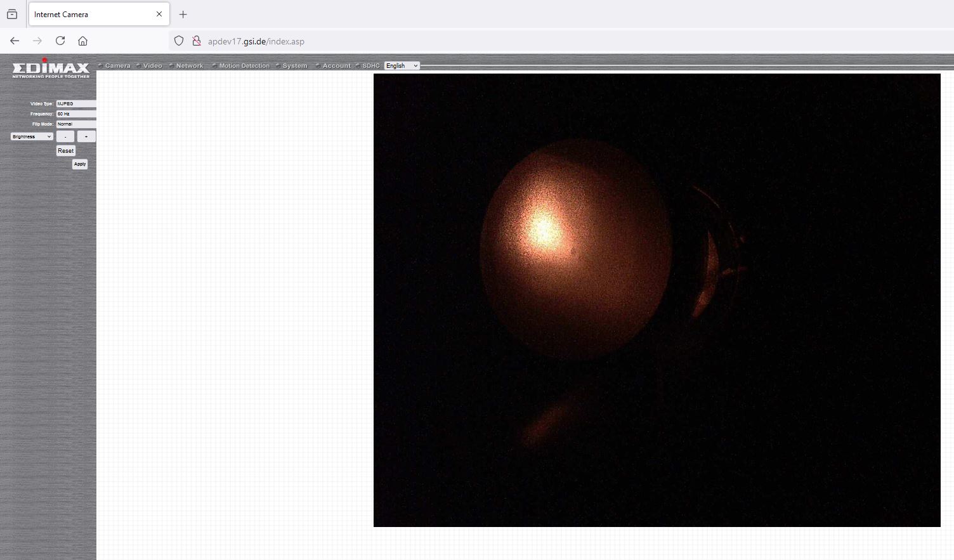Image resolution: width=954 pixels, height=560 pixels.
Task: Open the Video Type MJPEG selector
Action: [76, 103]
